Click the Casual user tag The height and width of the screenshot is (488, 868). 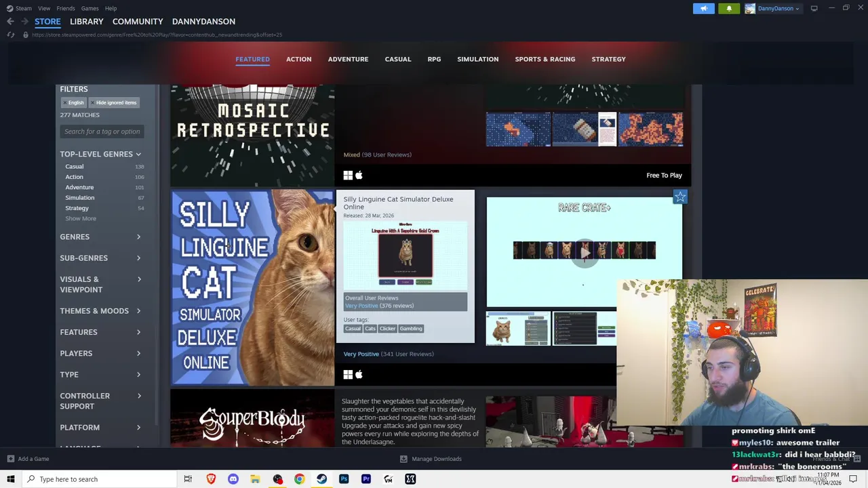(353, 329)
